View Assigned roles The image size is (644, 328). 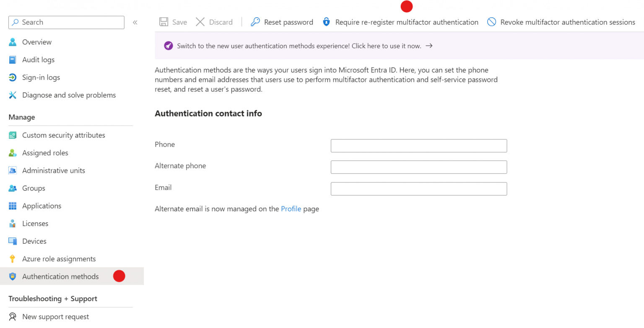coord(45,153)
